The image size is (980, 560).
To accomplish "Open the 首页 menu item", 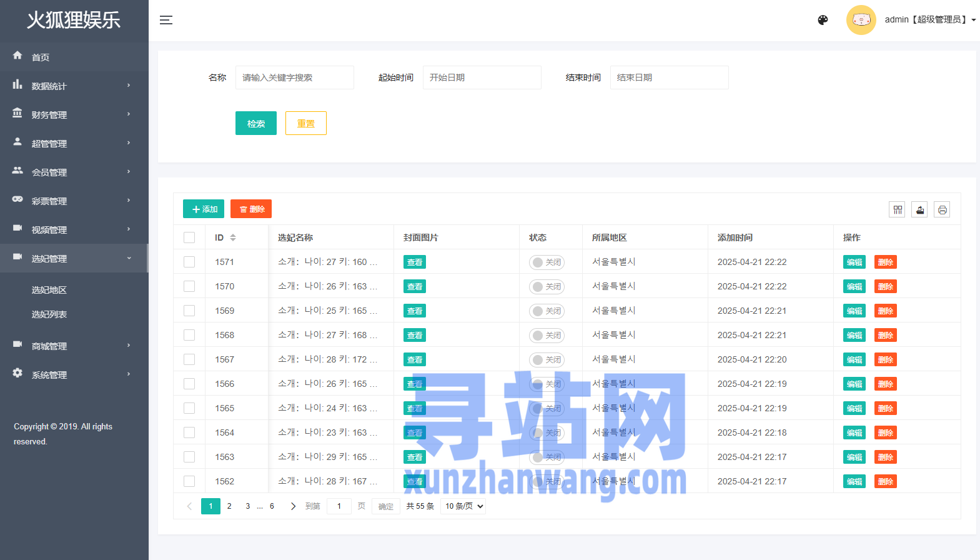I will [x=74, y=57].
